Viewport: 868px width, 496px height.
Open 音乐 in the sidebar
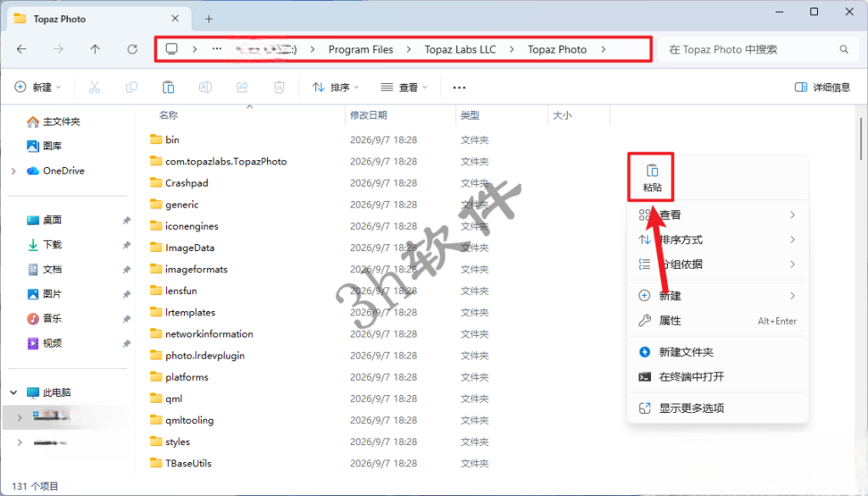coord(46,318)
